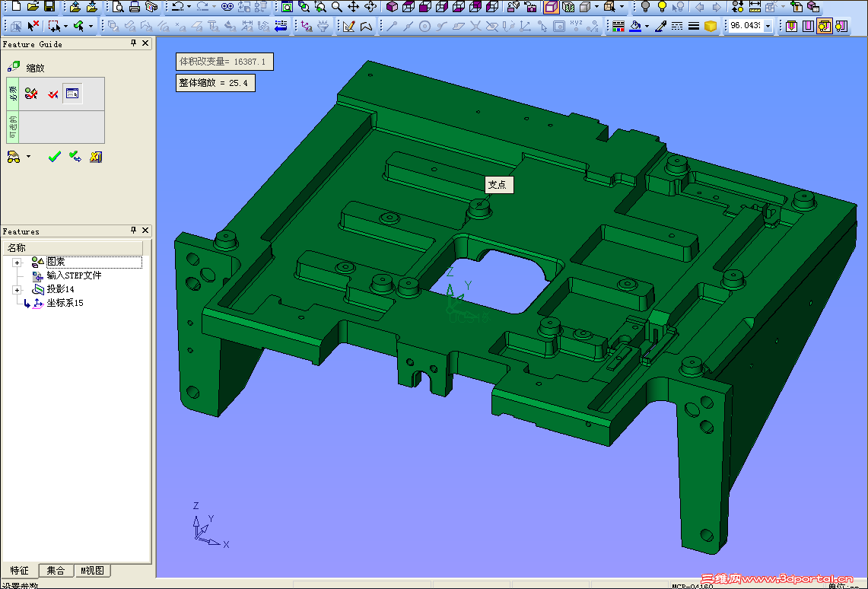
Task: Click the Apply checkmark with blue arrows
Action: tap(75, 158)
